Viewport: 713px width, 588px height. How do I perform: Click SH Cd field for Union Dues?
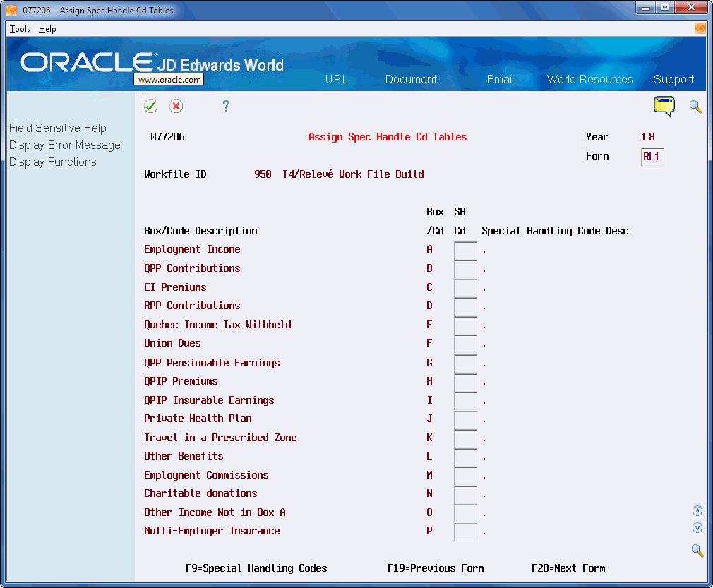pos(466,344)
